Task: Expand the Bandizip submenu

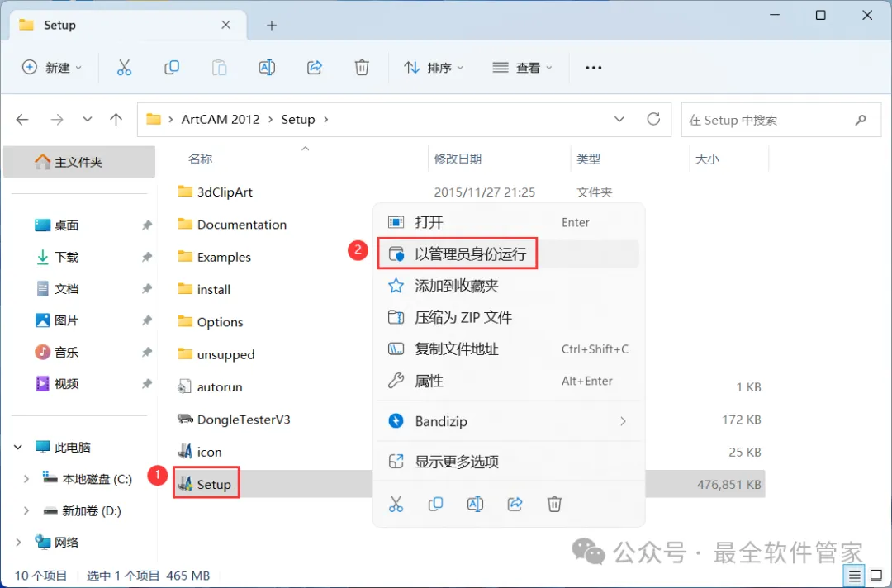Action: click(623, 421)
